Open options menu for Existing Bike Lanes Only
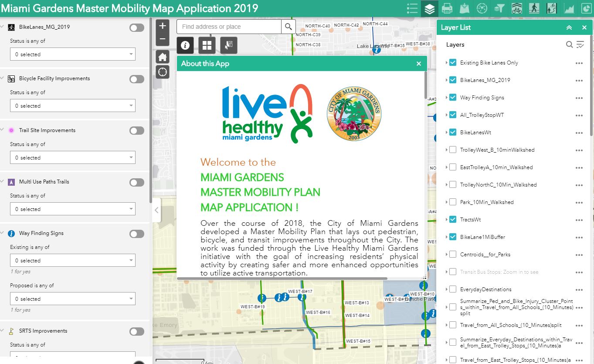Screen dimensions: 594x364 coord(579,63)
